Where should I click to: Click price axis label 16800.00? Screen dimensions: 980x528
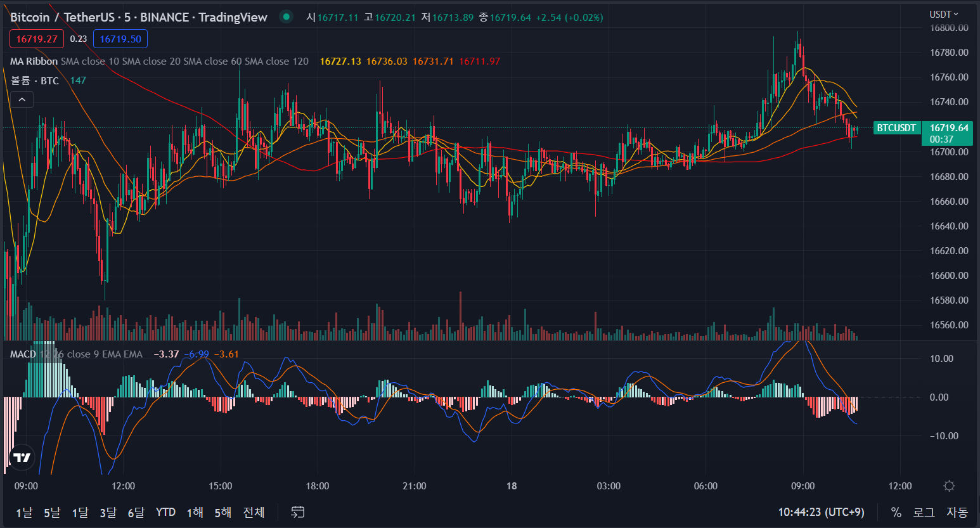[x=949, y=28]
